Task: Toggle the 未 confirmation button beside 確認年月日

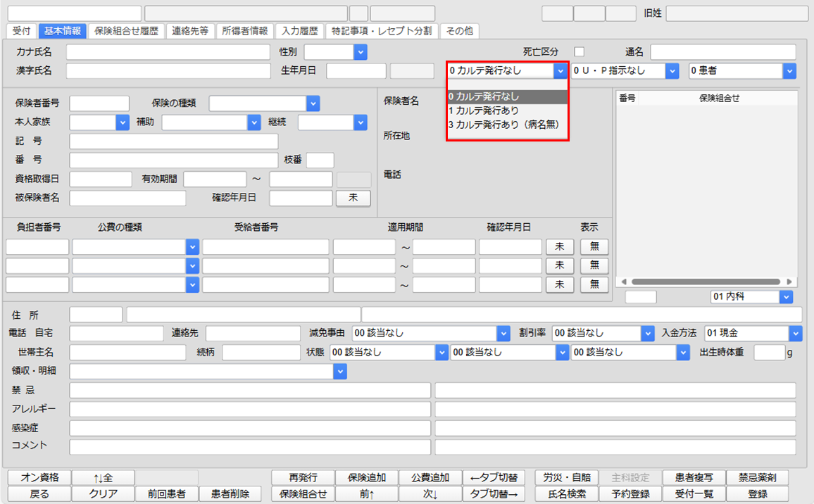Action: click(x=353, y=198)
